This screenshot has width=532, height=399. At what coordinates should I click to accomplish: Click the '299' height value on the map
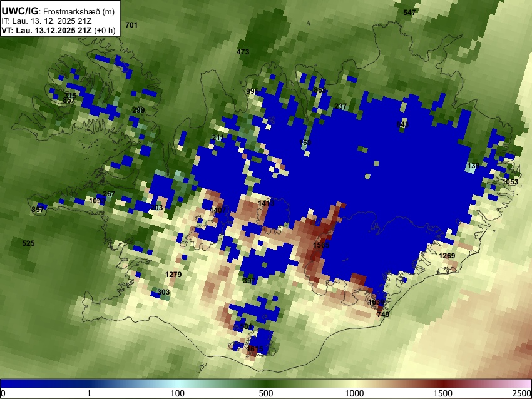[x=138, y=110]
